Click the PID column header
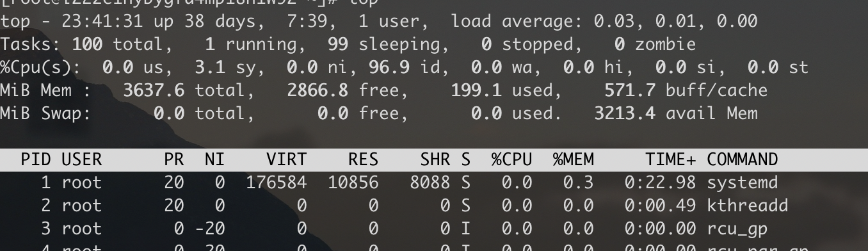This screenshot has height=251, width=868. tap(36, 159)
